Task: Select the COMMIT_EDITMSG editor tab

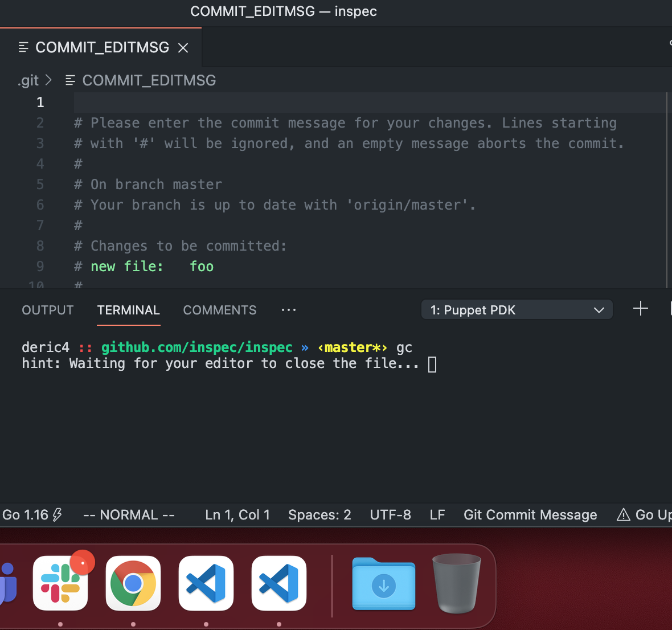Action: [101, 47]
